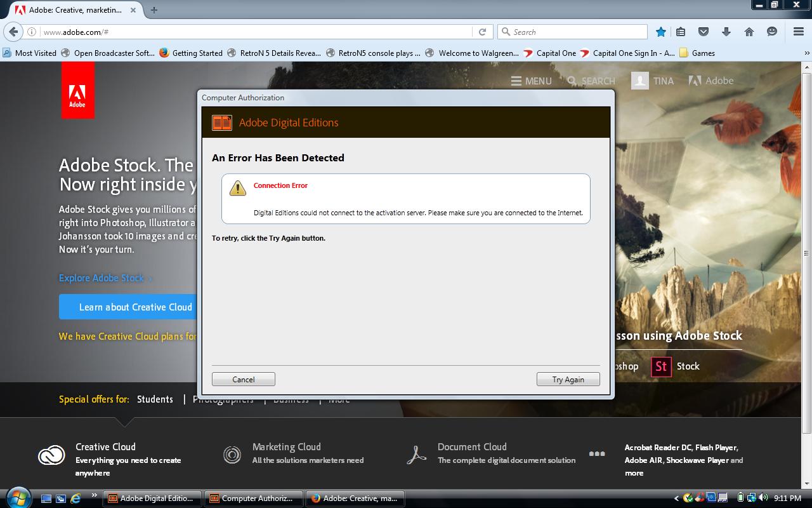Switch to Adobe Digital Editions taskbar button
The height and width of the screenshot is (508, 812).
click(x=152, y=498)
